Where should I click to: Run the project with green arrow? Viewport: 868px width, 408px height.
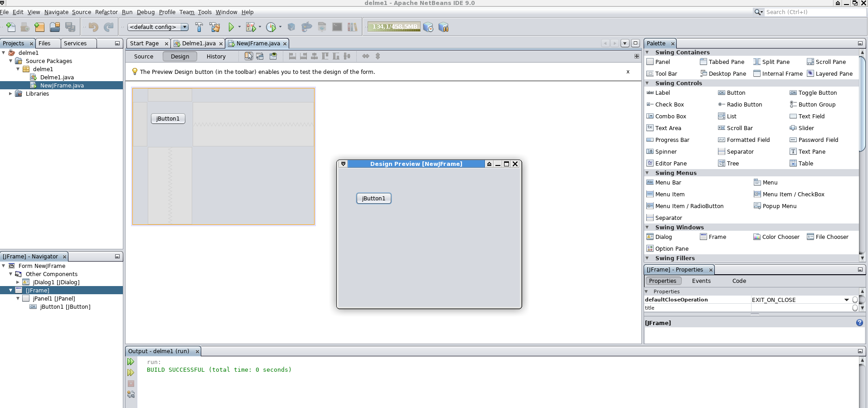(x=231, y=27)
